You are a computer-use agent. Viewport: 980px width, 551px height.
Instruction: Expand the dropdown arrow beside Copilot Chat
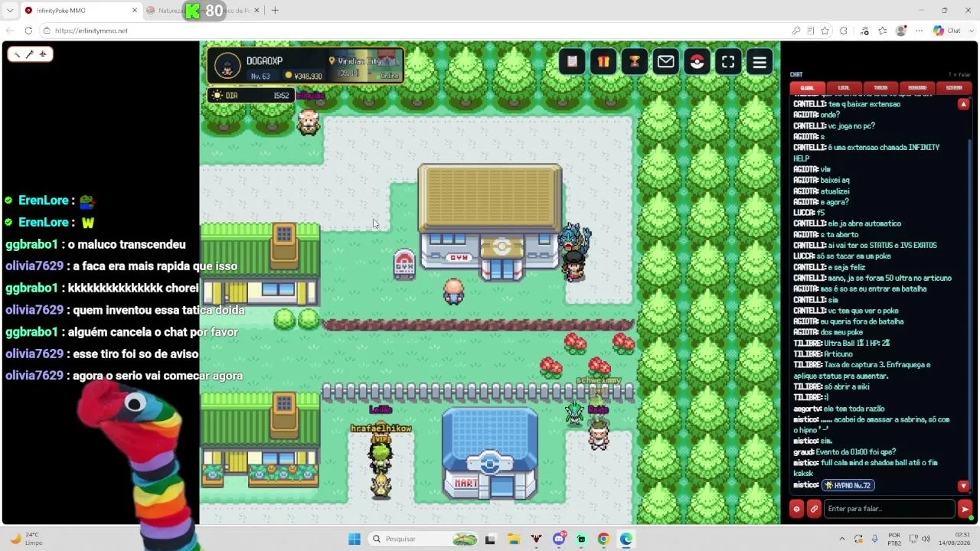[x=970, y=31]
